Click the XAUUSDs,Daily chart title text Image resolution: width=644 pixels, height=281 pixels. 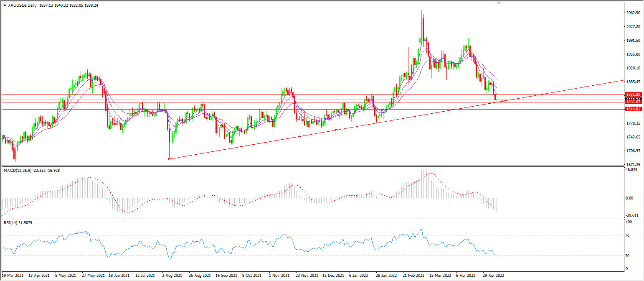21,5
